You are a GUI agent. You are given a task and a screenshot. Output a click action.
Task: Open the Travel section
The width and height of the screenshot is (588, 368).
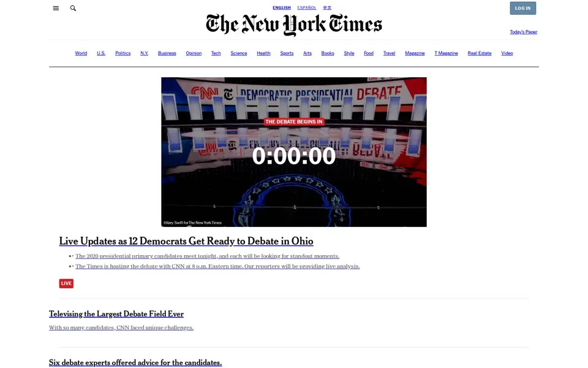pos(390,53)
